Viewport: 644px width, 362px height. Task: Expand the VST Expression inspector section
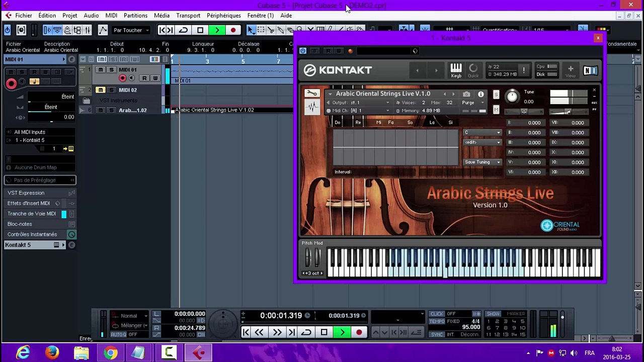40,193
